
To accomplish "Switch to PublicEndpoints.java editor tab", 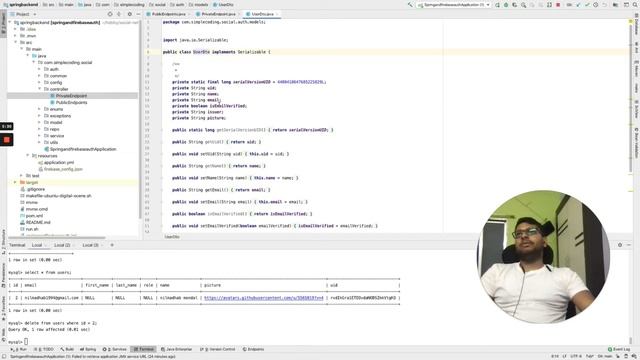I will (x=169, y=14).
